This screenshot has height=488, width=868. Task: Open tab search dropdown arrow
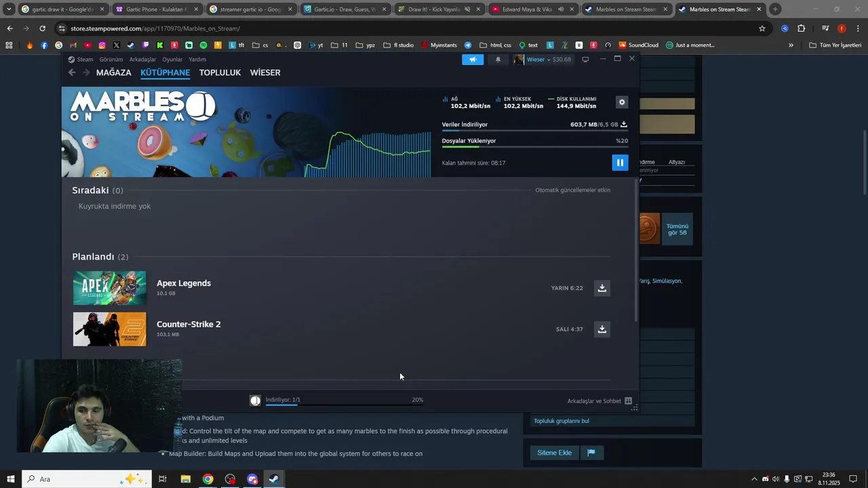[x=9, y=9]
